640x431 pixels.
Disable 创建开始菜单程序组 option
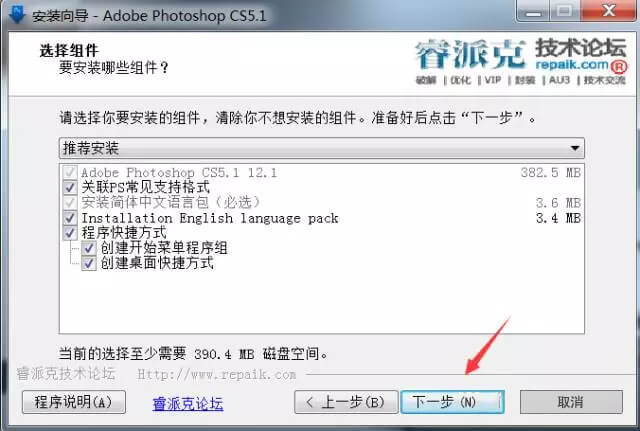pyautogui.click(x=89, y=248)
